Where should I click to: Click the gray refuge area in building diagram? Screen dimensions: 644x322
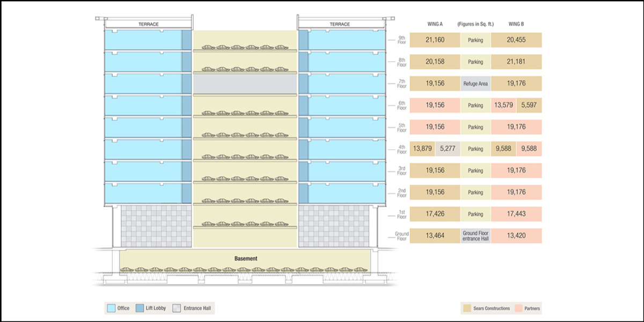coord(245,84)
